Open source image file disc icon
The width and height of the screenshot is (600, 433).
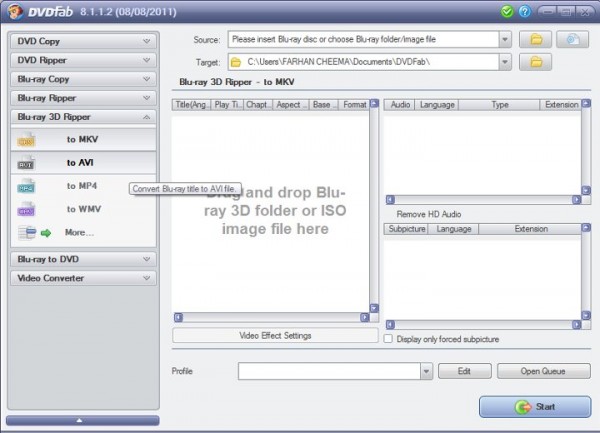click(x=572, y=39)
